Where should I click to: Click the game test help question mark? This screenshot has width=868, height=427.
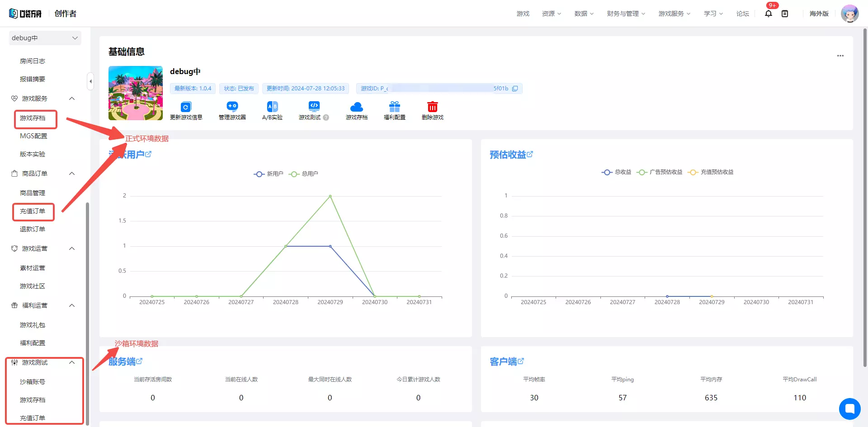[326, 117]
